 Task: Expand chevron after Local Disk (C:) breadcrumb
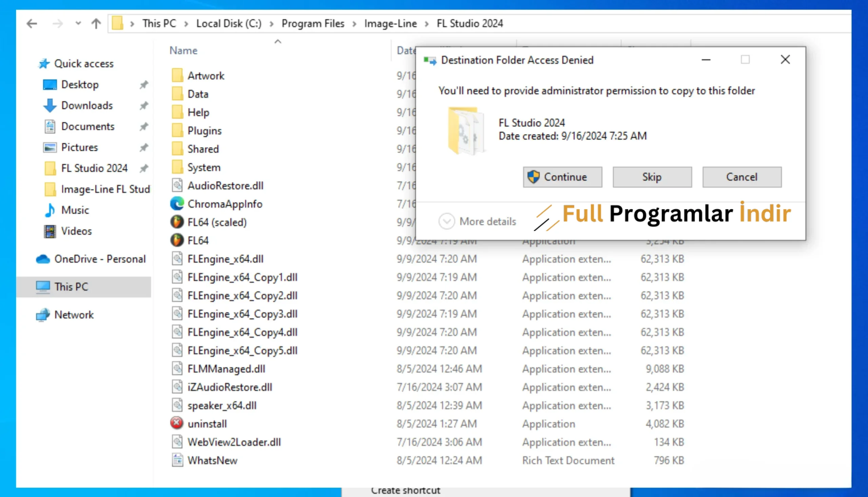(x=272, y=23)
